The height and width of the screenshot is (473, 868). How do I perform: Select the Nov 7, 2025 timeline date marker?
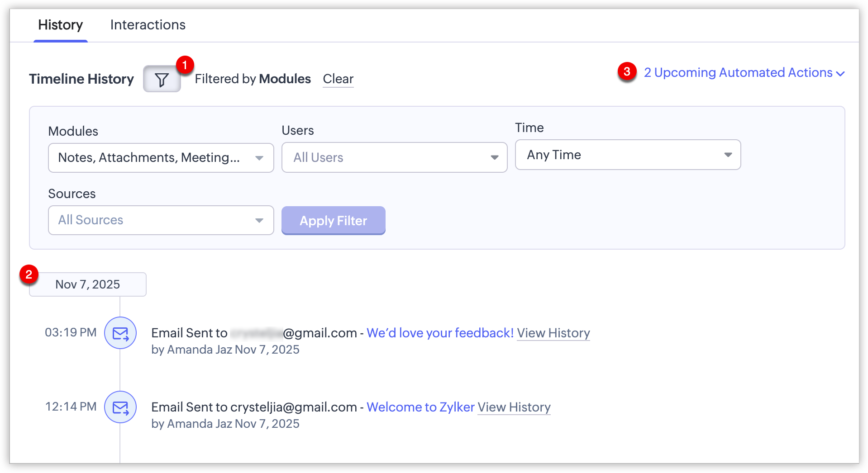88,284
